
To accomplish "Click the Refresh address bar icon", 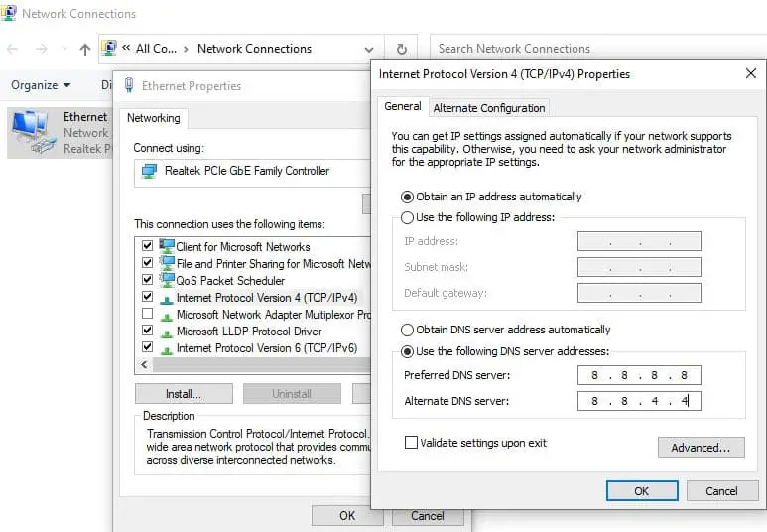I will [x=401, y=49].
